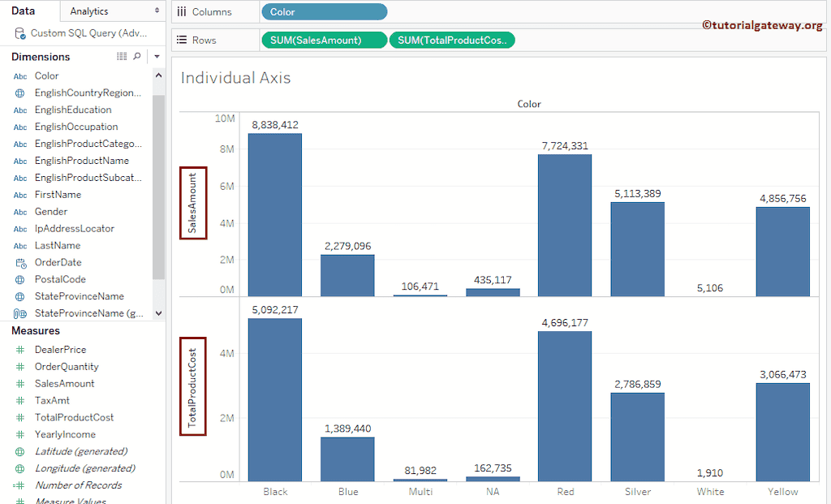Click the # icon next to YearlyIncome measure
Viewport: 831px width, 504px height.
coord(19,434)
